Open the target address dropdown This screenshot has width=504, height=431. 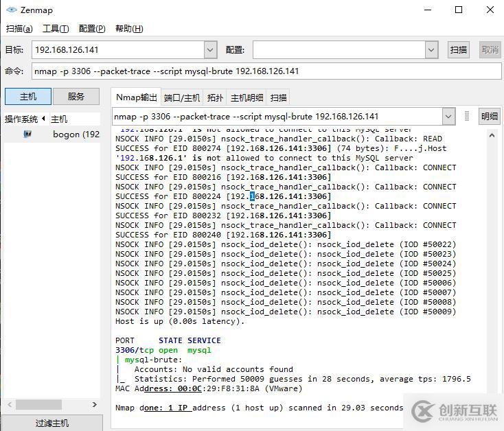click(210, 49)
